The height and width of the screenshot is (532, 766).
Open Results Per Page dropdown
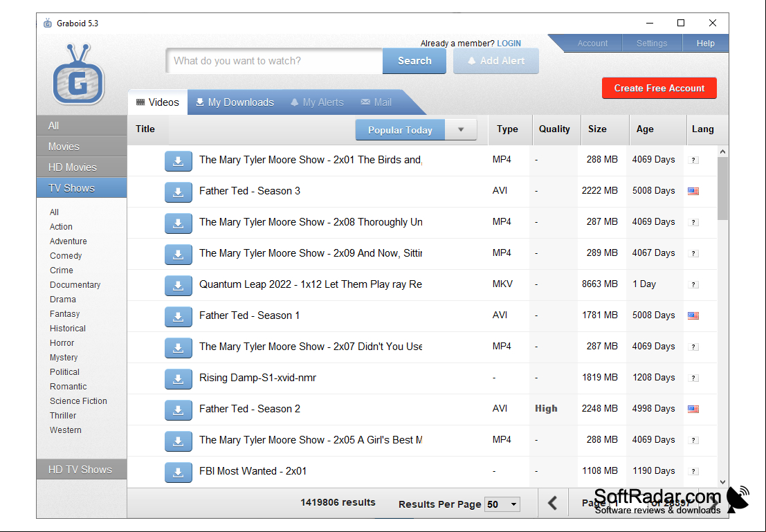pyautogui.click(x=502, y=504)
